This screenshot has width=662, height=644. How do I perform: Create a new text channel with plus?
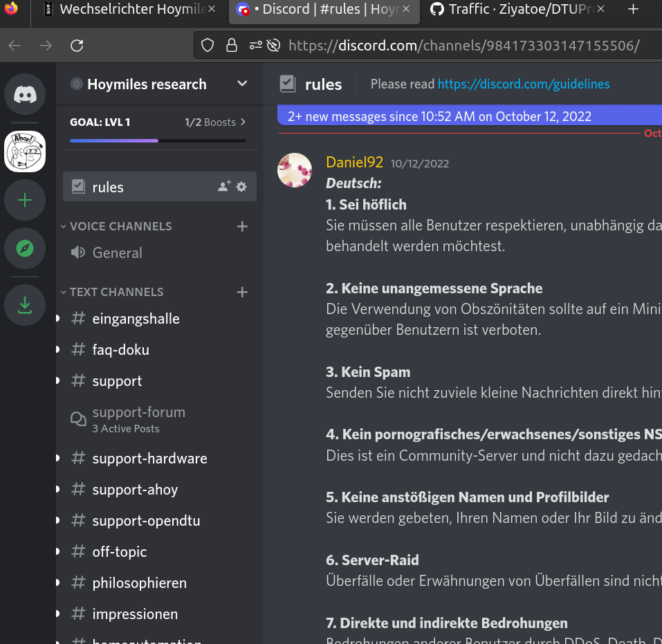[x=242, y=292]
